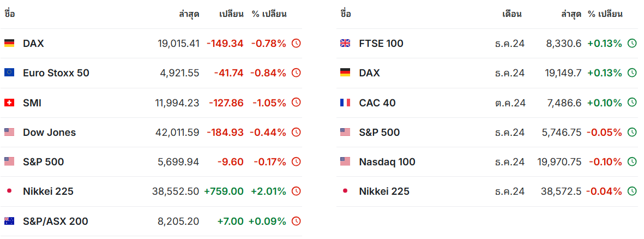Screen dimensions: 644x239
Task: Open the Euro Stoxx 50 index link
Action: (56, 73)
